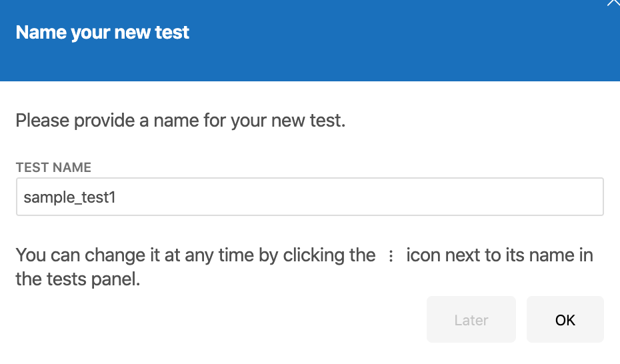Click the vertical three-dots icon in the hint text
The height and width of the screenshot is (364, 620).
391,256
